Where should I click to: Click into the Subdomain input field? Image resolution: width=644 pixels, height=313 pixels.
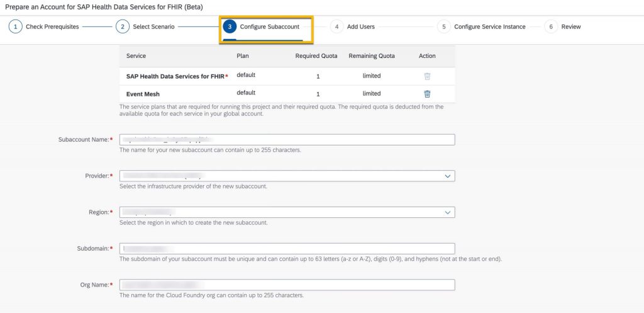(x=287, y=248)
